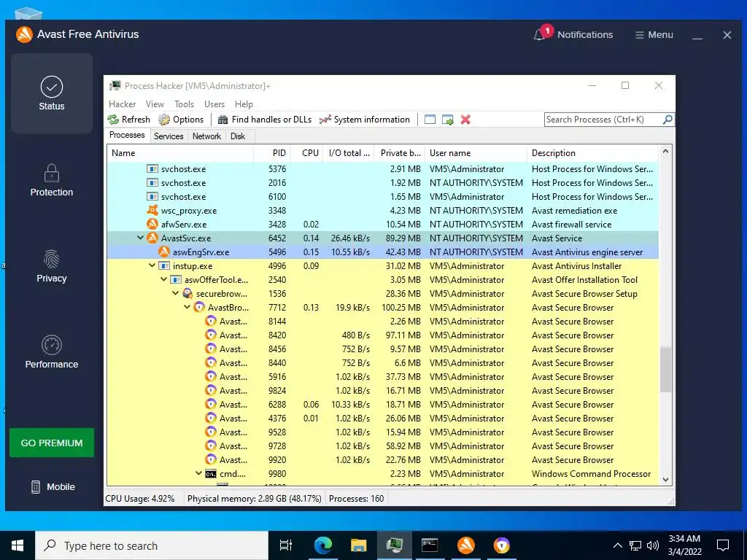Image resolution: width=747 pixels, height=560 pixels.
Task: Select the afwServ.exe process icon
Action: [152, 224]
